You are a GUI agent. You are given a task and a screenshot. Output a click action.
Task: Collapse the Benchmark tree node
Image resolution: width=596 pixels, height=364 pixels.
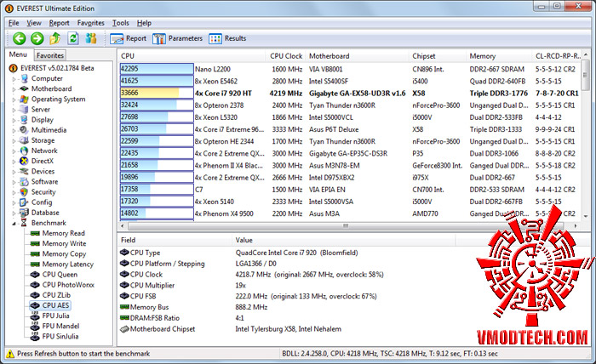click(x=14, y=224)
